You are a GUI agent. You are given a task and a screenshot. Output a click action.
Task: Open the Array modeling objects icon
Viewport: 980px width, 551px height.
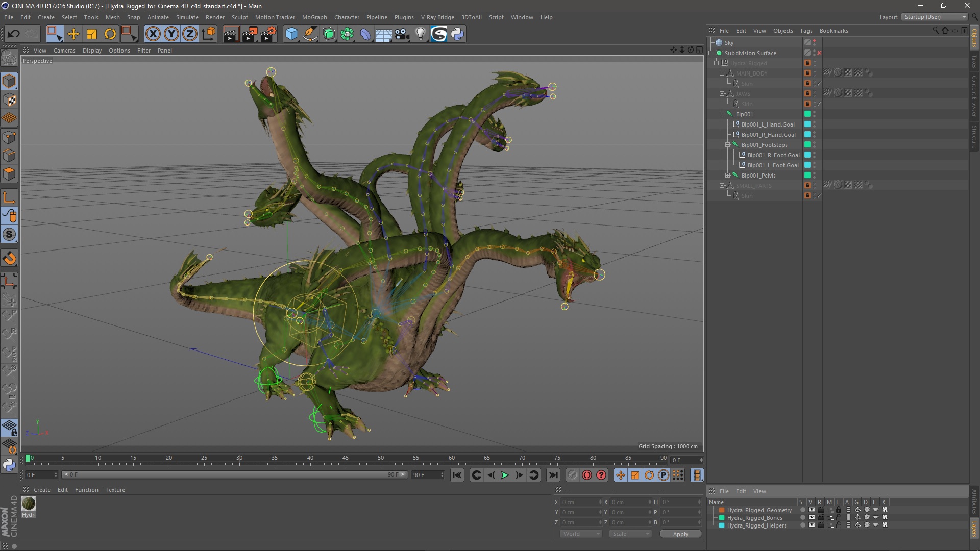click(x=347, y=34)
